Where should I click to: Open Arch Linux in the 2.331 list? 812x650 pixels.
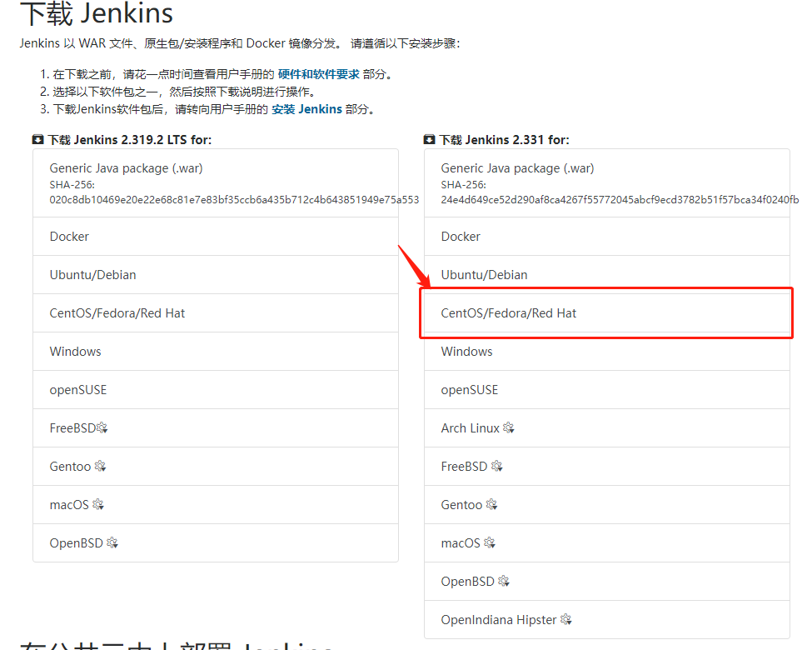pos(607,428)
